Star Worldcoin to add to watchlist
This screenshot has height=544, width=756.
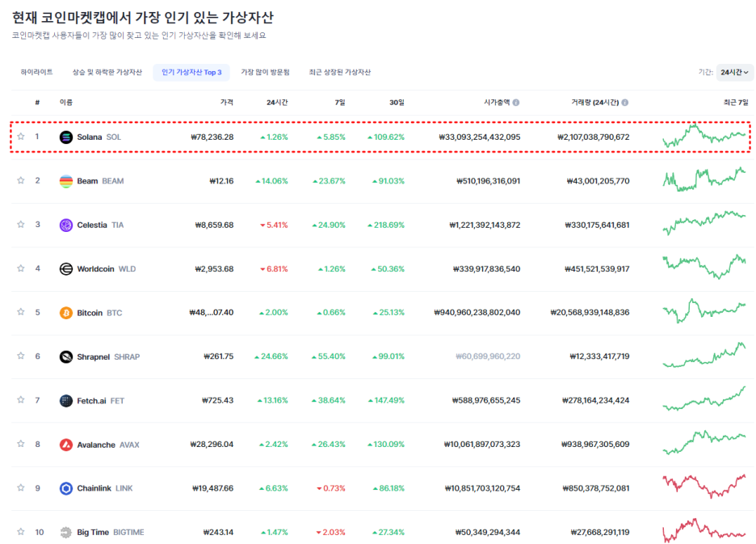pos(21,268)
